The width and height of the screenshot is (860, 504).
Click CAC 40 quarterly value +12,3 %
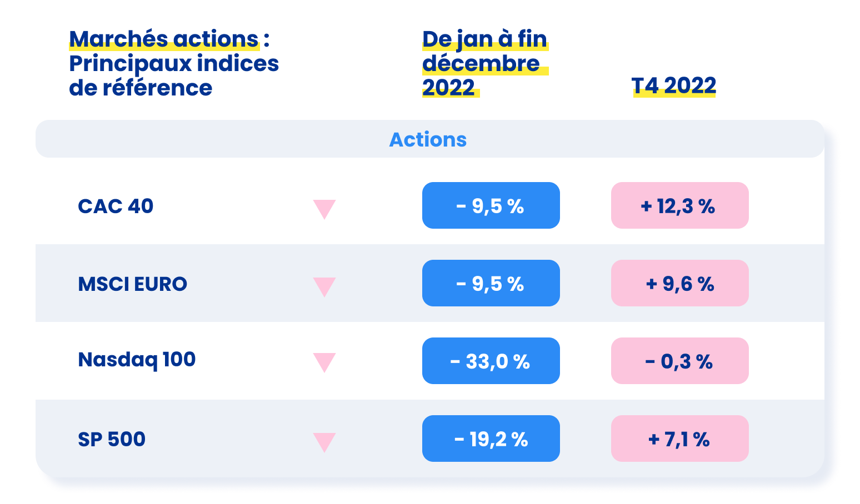point(679,206)
